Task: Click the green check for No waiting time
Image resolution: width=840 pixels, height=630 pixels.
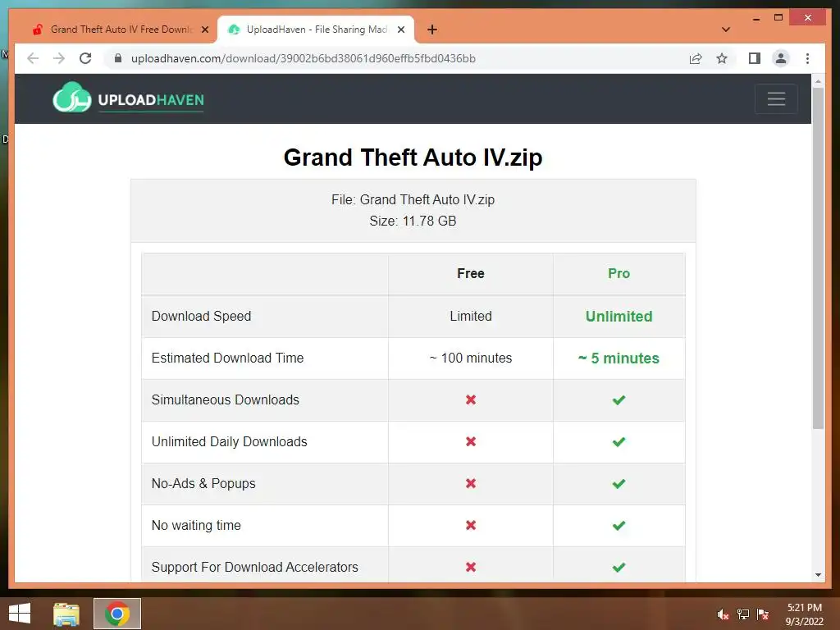Action: click(x=619, y=525)
